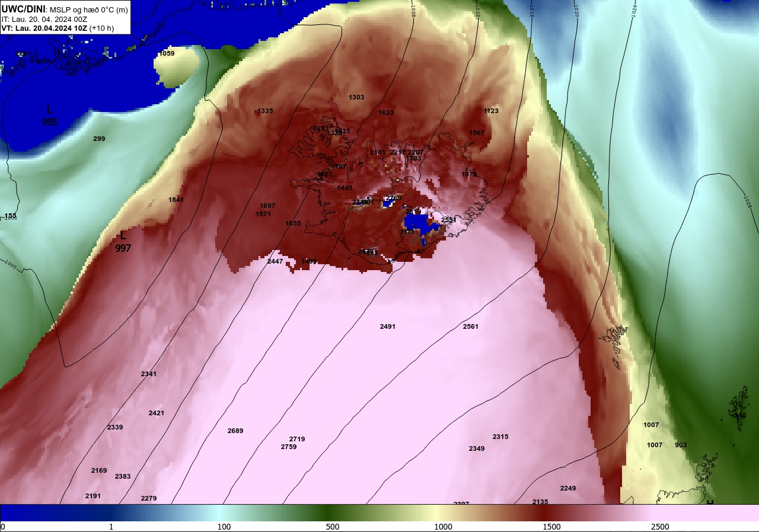
Task: Click the low-pressure marker L 997
Action: 123,242
